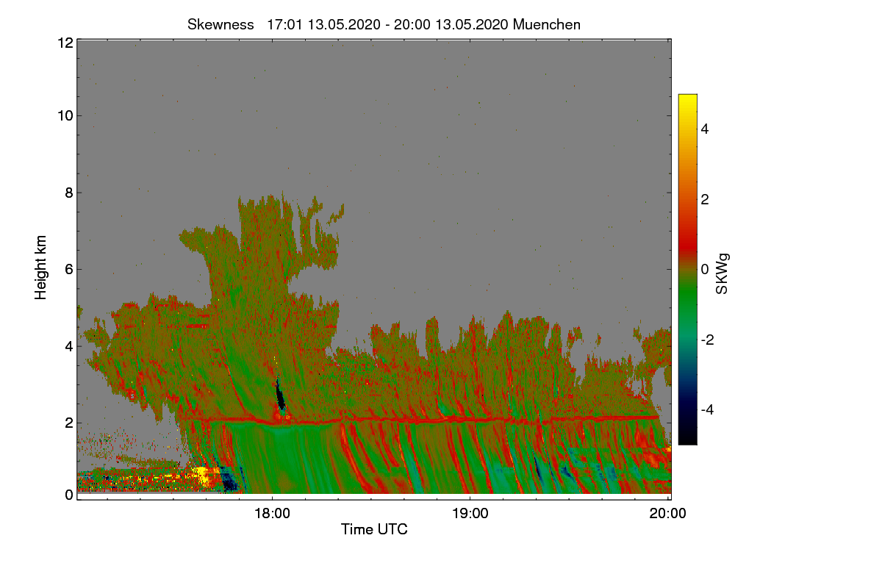This screenshot has height=588, width=882.
Task: Click the SKWg colorbar label
Action: 723,273
